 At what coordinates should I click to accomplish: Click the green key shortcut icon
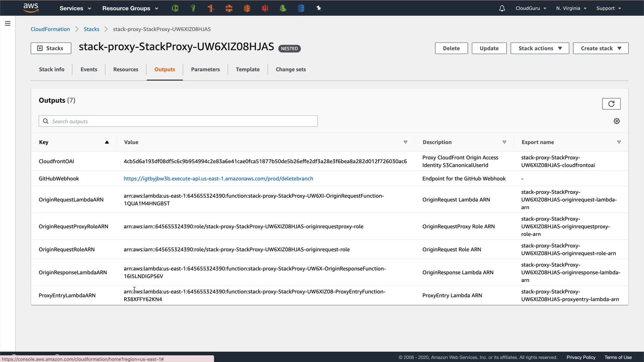pyautogui.click(x=193, y=8)
